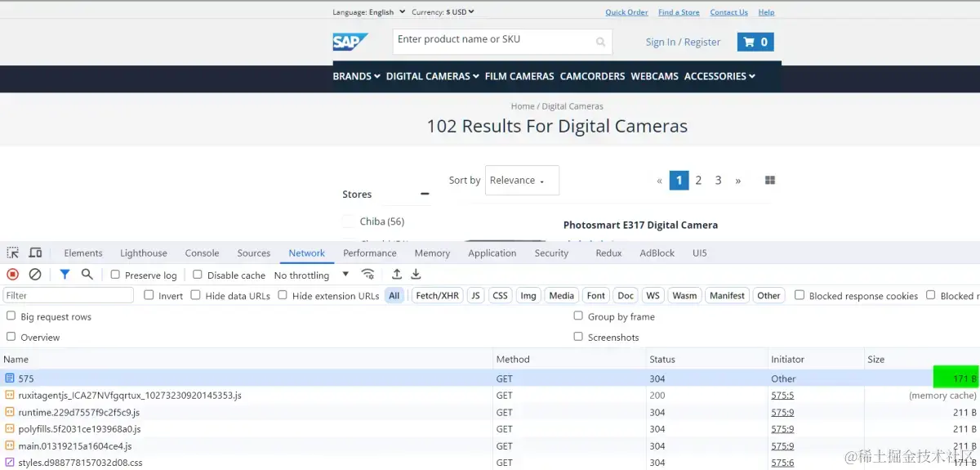Enable Disable cache checkbox
This screenshot has width=980, height=470.
[197, 275]
